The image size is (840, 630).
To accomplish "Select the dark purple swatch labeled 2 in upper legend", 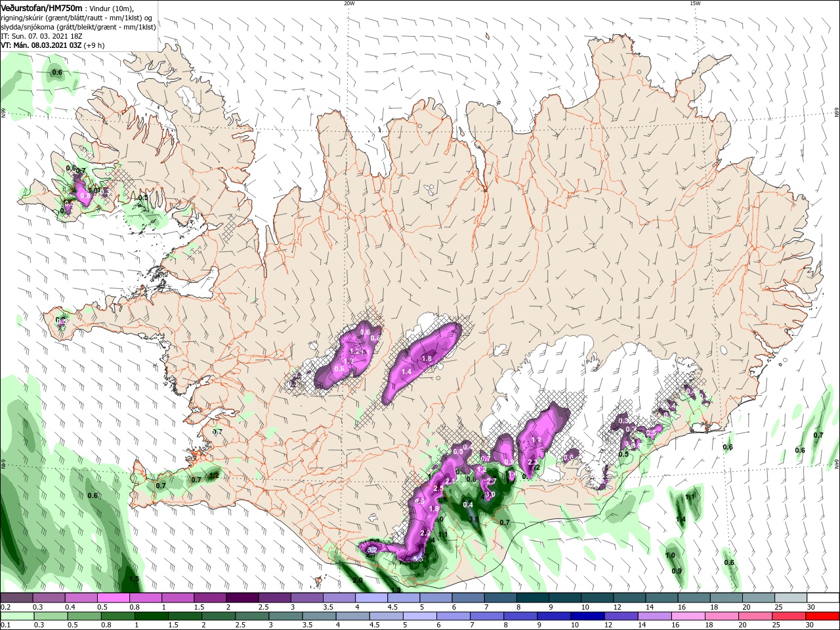I will [x=242, y=598].
